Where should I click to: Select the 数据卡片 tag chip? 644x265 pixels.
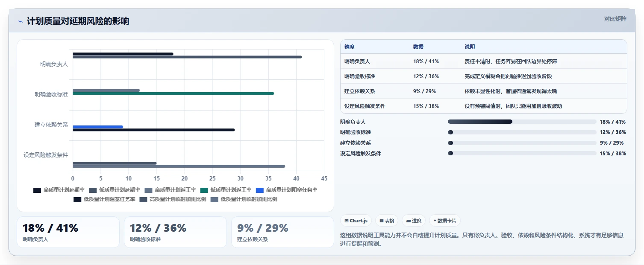445,221
